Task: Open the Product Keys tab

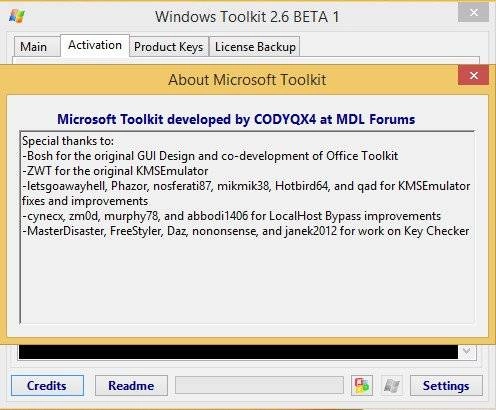Action: click(x=168, y=47)
